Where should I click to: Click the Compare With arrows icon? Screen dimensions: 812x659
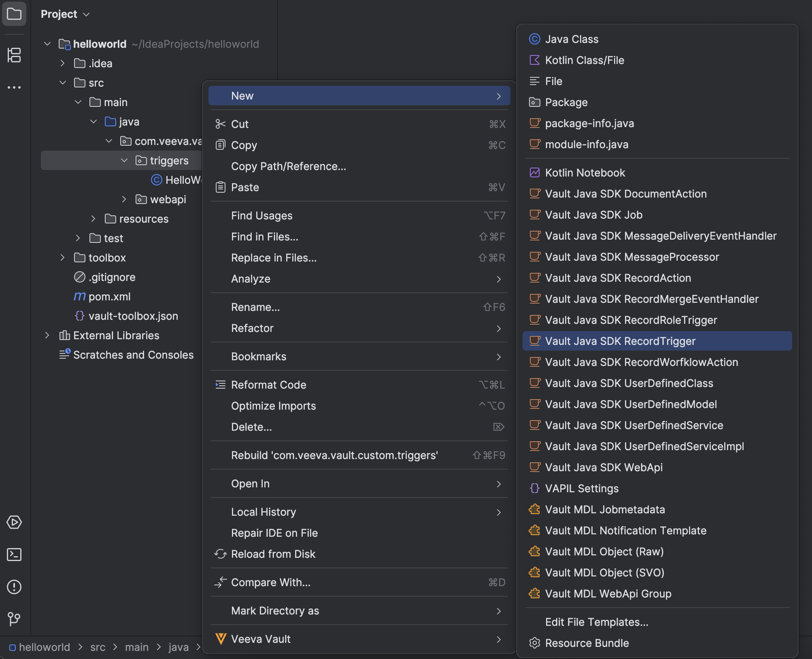click(x=221, y=582)
